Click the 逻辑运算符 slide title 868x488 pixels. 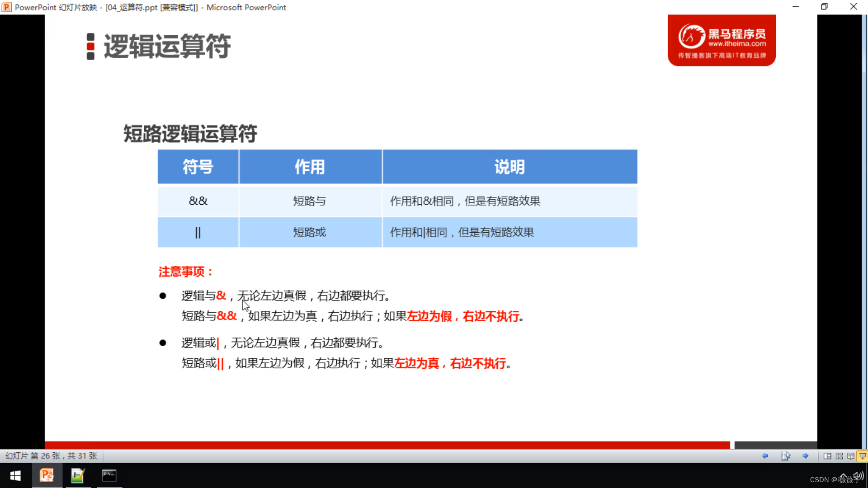tap(167, 46)
